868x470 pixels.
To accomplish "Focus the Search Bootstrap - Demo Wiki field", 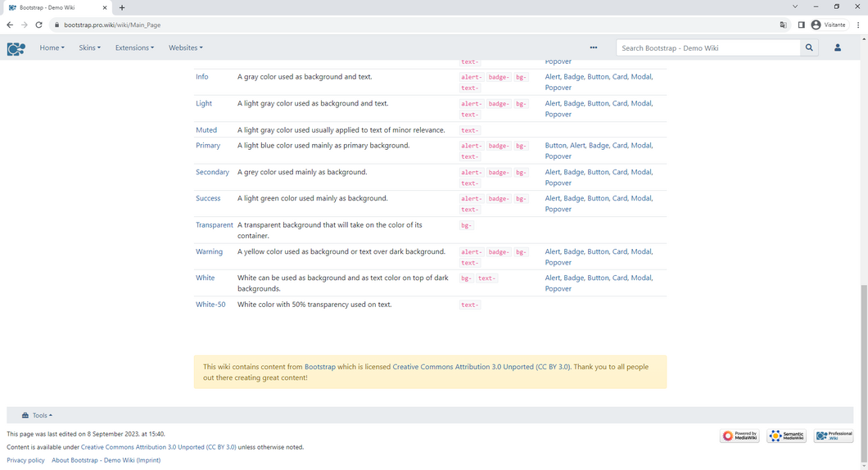I will click(x=708, y=48).
